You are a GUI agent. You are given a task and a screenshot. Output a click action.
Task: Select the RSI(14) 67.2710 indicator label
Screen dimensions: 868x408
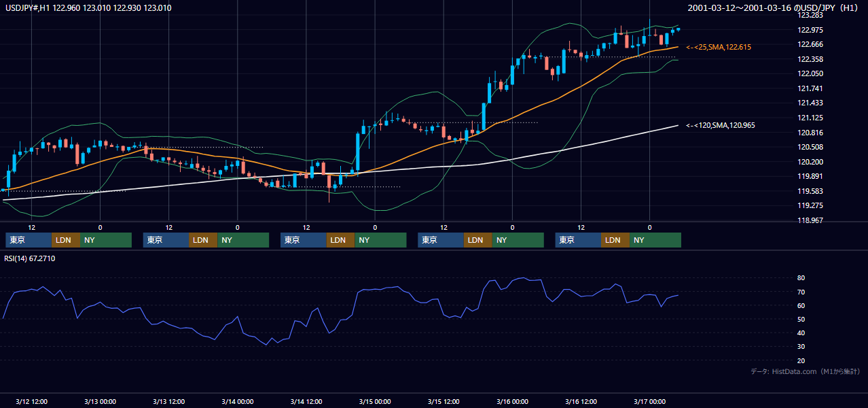[29, 258]
